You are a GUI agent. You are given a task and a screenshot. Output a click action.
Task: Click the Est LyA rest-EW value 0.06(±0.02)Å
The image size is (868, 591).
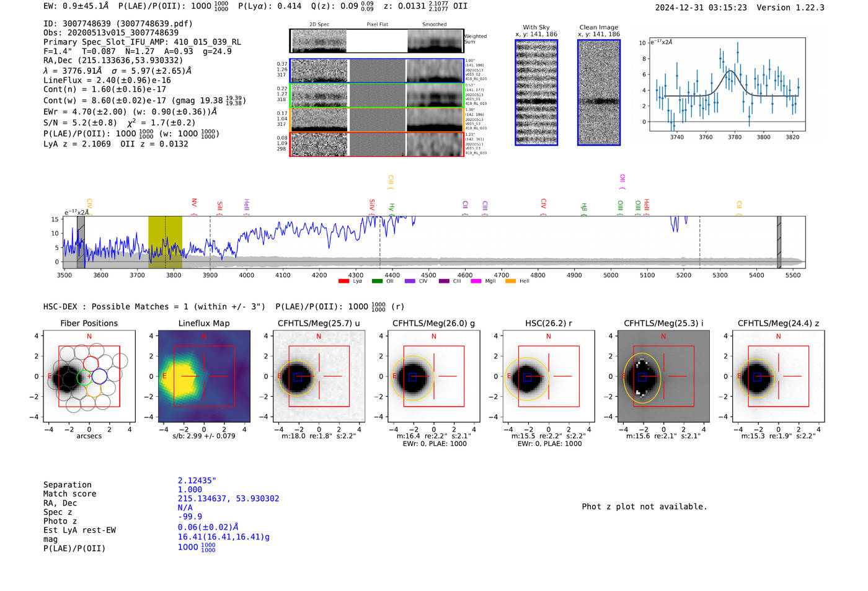[208, 527]
